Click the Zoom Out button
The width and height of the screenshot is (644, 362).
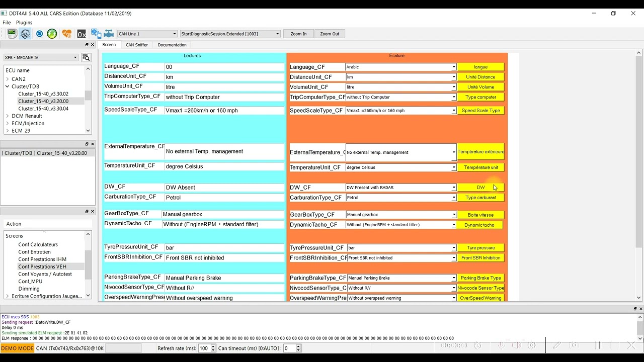(330, 34)
